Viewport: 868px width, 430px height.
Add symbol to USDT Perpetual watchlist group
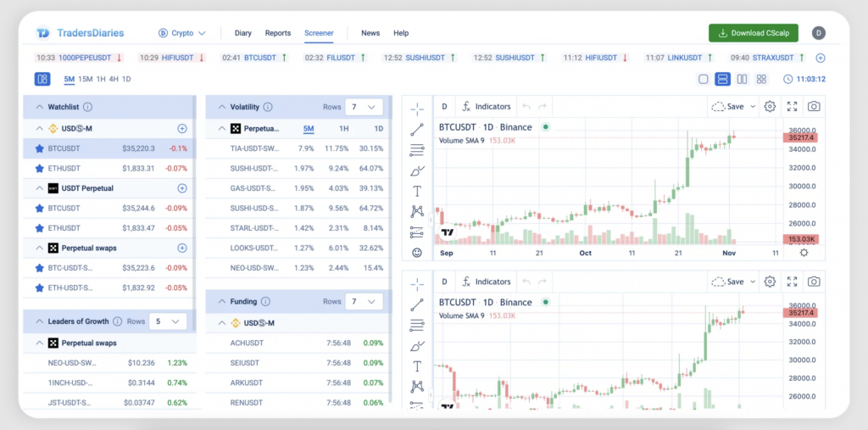[181, 188]
